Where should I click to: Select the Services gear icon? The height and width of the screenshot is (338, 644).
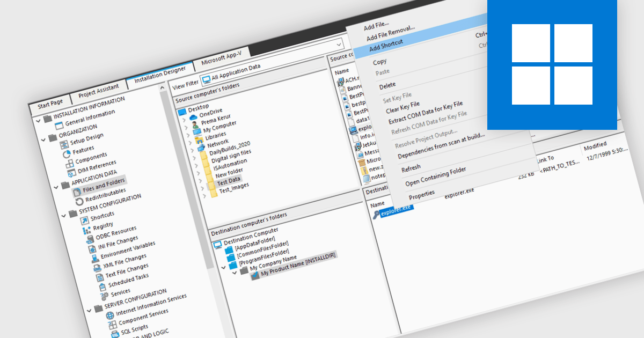[x=104, y=296]
